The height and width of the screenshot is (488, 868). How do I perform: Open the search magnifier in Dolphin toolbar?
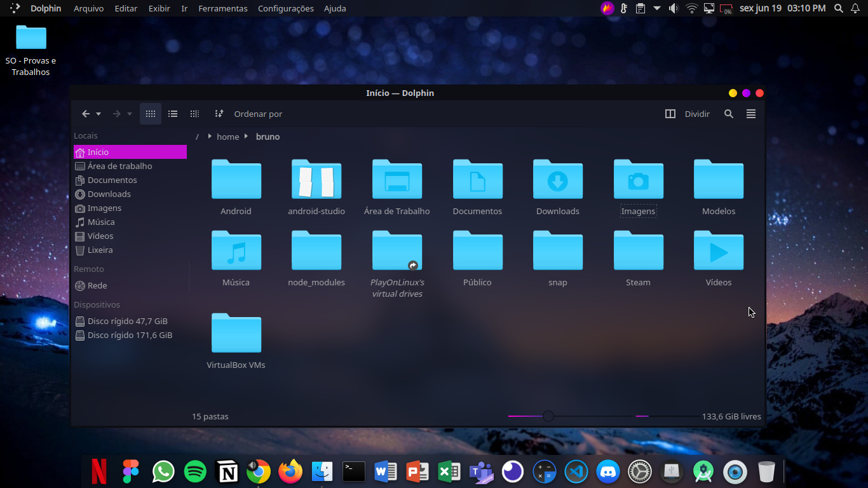coord(729,114)
